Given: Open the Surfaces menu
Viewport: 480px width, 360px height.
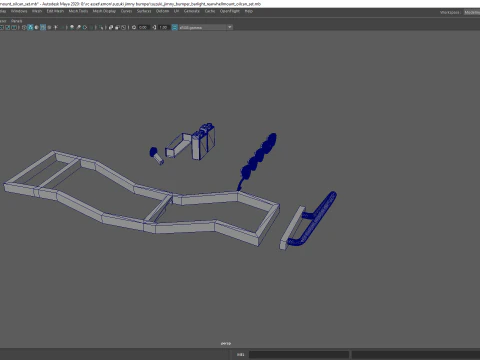Looking at the screenshot, I should click(144, 11).
